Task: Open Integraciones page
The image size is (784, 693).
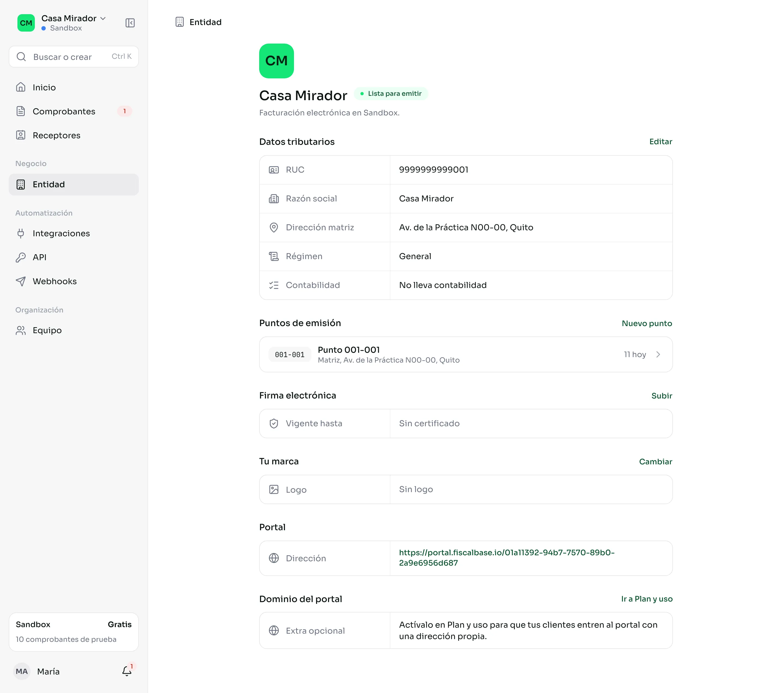Action: [x=74, y=233]
